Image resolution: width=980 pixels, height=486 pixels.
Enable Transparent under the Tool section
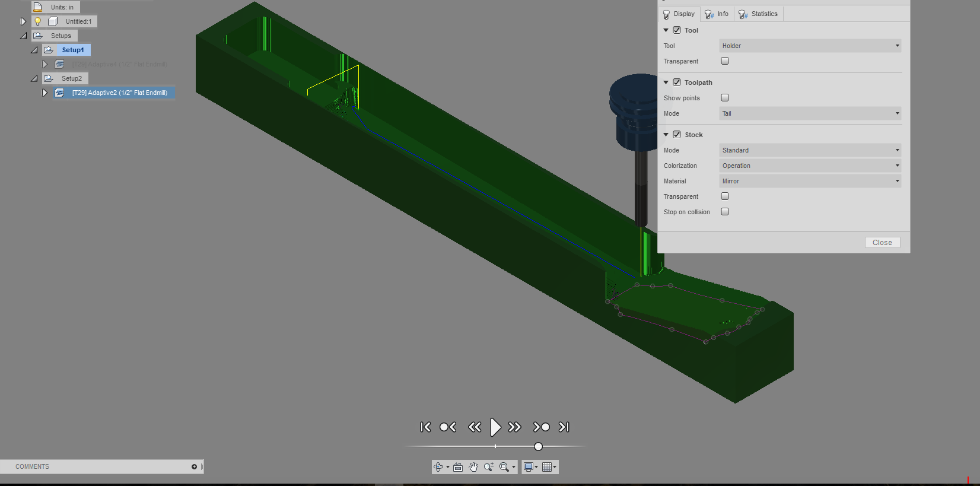click(725, 61)
